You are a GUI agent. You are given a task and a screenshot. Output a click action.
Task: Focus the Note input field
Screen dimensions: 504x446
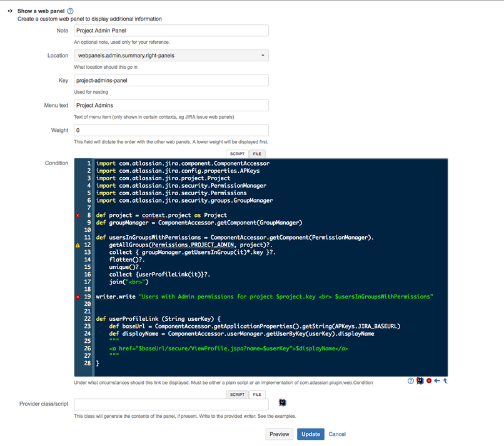pos(171,31)
